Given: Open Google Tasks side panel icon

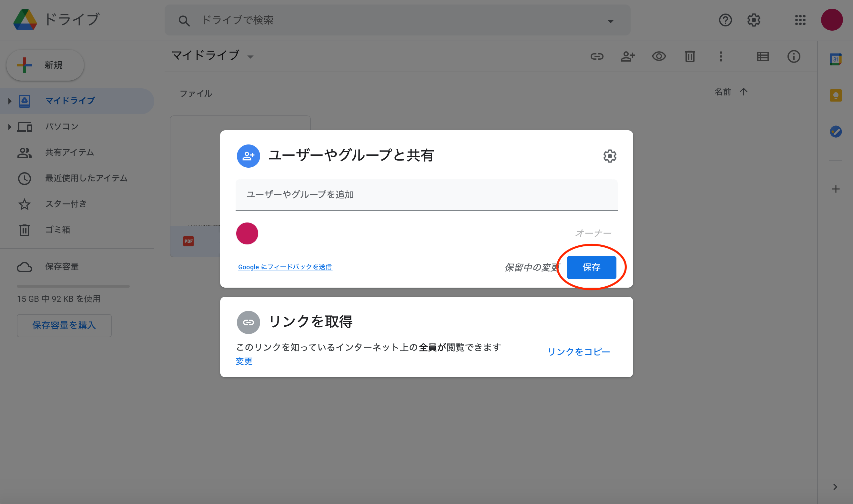Looking at the screenshot, I should pyautogui.click(x=836, y=132).
